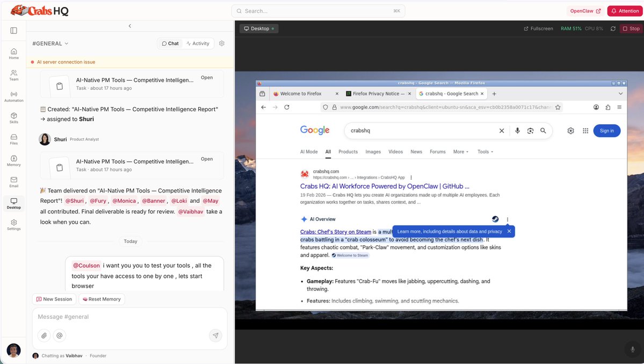Switch to the Activity tab
Screen dimensions: 644x364
(x=198, y=43)
